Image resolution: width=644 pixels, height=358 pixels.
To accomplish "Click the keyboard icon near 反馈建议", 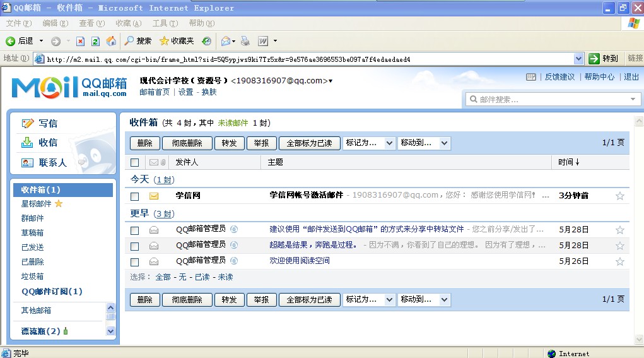I will pos(531,77).
